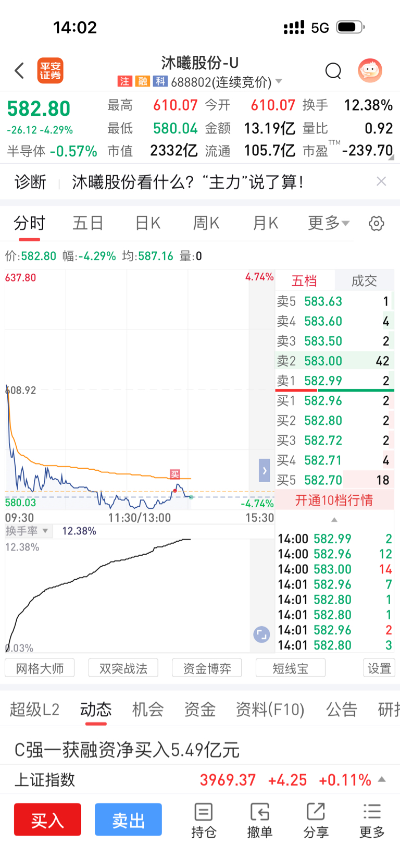Tap the trade record 14:00 583.00 14
This screenshot has width=400, height=868.
(x=334, y=569)
